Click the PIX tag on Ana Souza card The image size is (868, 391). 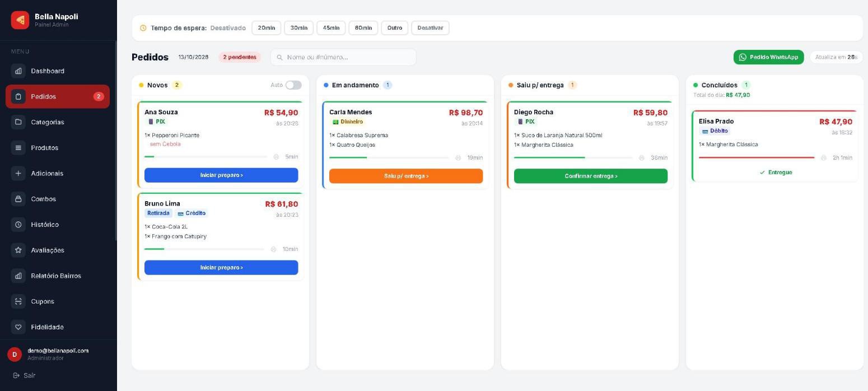pyautogui.click(x=157, y=122)
